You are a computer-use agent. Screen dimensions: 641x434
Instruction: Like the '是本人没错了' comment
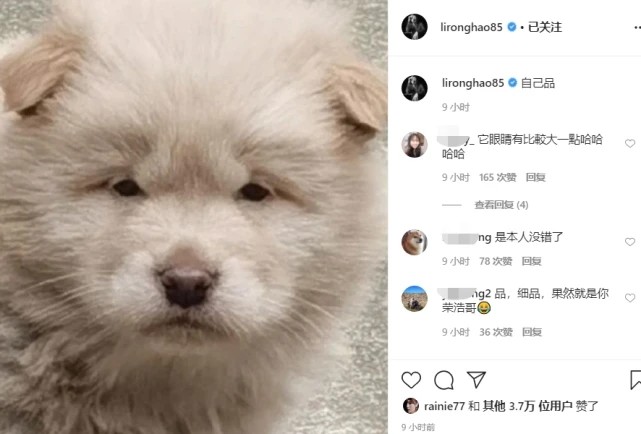[x=630, y=242]
